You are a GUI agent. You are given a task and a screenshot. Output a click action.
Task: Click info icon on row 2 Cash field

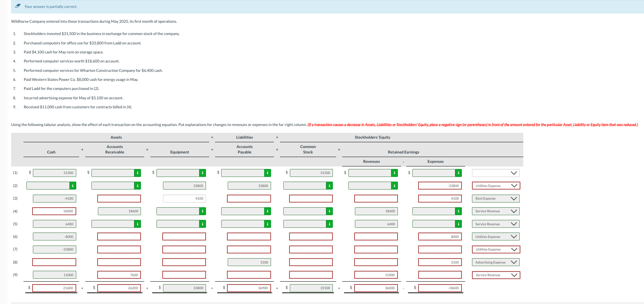point(73,186)
